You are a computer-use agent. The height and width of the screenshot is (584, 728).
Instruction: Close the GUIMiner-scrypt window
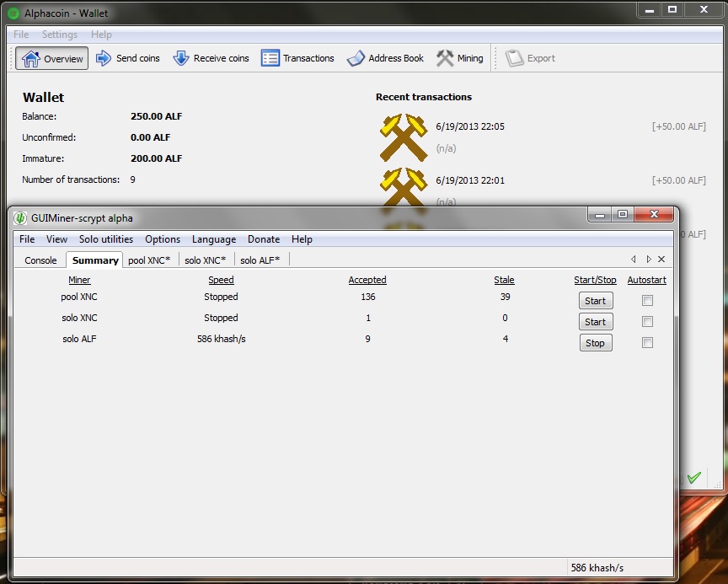pyautogui.click(x=654, y=215)
